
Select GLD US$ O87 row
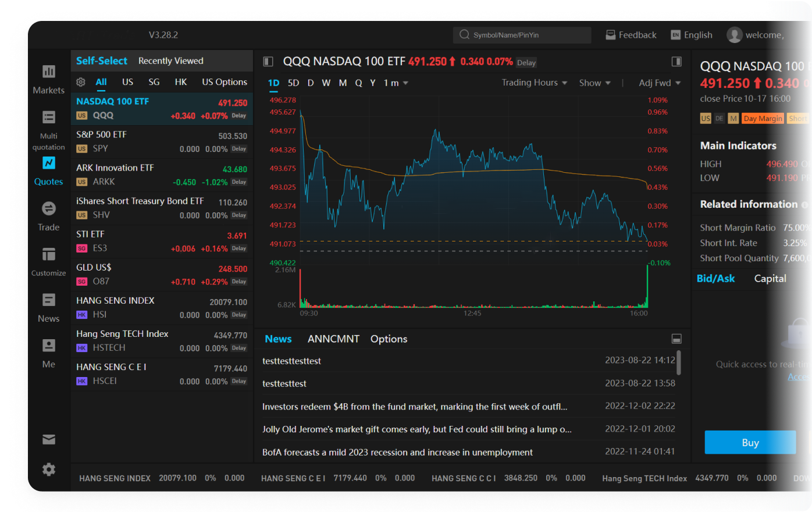tap(162, 275)
